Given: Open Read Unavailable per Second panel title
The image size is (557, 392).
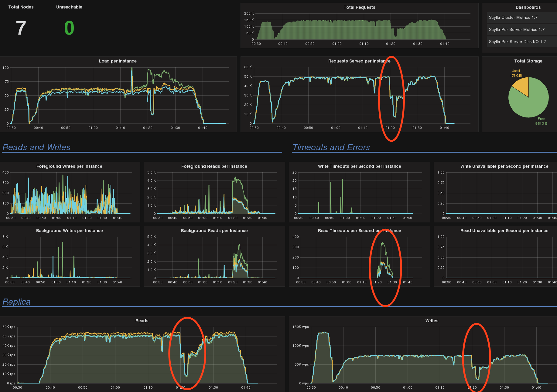Looking at the screenshot, I should pyautogui.click(x=504, y=231).
